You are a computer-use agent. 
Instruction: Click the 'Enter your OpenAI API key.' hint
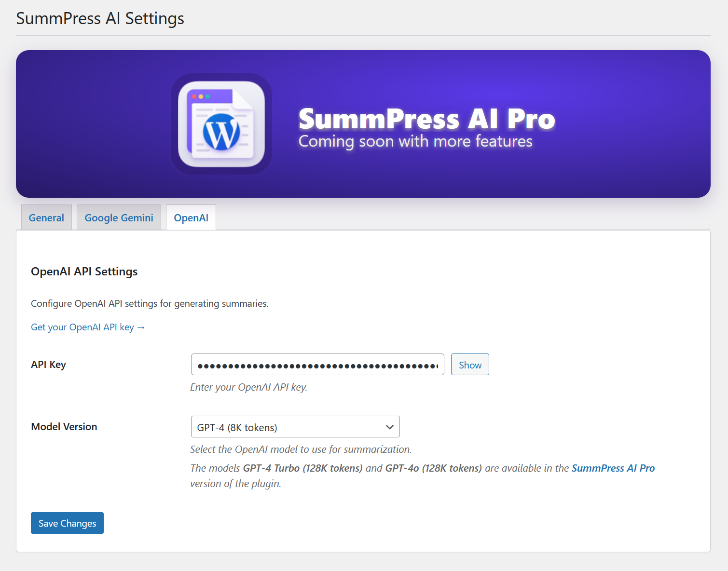248,387
